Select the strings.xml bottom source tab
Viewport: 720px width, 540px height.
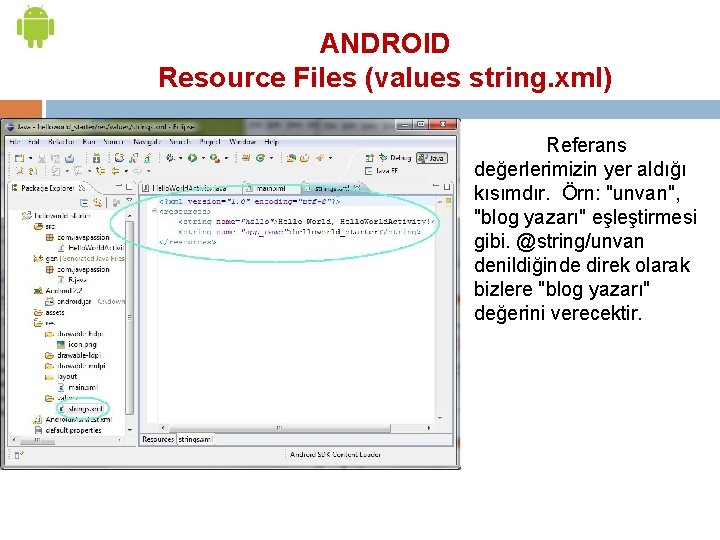(195, 439)
